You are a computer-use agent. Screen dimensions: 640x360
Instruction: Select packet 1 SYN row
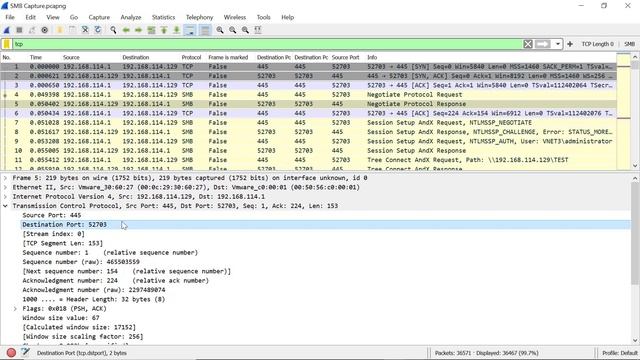point(309,67)
